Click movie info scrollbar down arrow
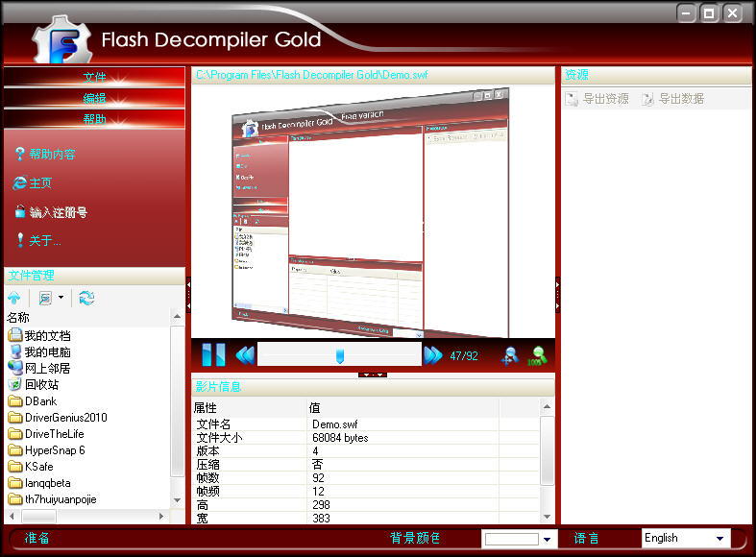This screenshot has width=756, height=557. click(x=547, y=517)
